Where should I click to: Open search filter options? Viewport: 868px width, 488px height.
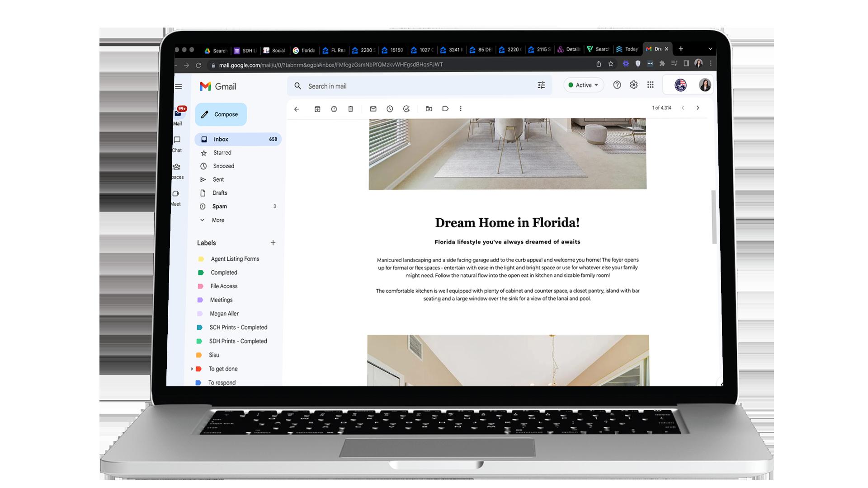coord(541,85)
